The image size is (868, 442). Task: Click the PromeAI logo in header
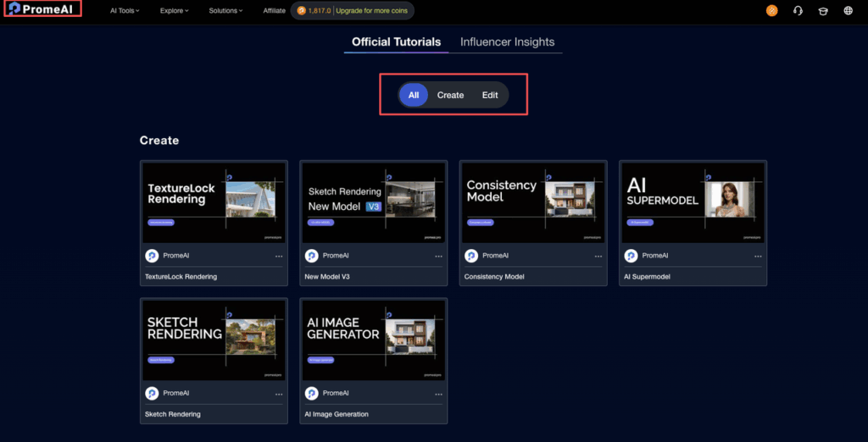[x=42, y=8]
